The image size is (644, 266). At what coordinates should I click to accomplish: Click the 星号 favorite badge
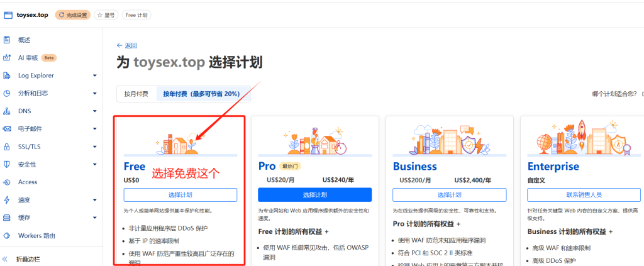tap(106, 15)
